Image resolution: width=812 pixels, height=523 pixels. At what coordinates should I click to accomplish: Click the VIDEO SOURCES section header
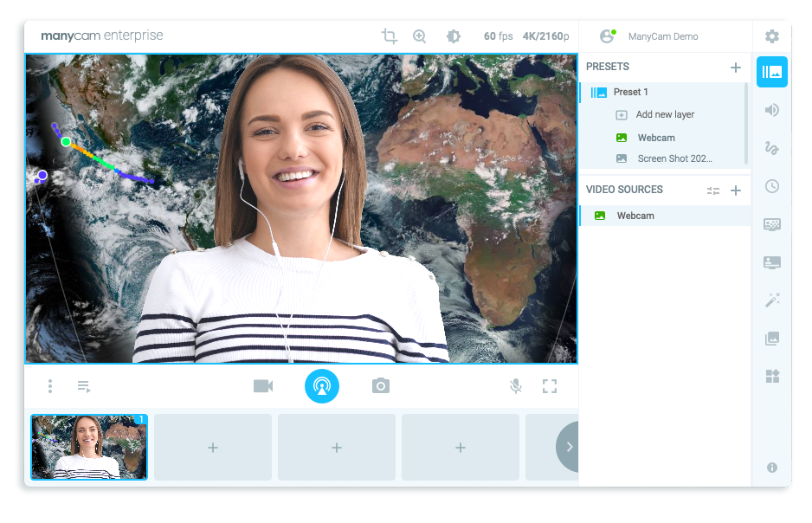pos(624,190)
